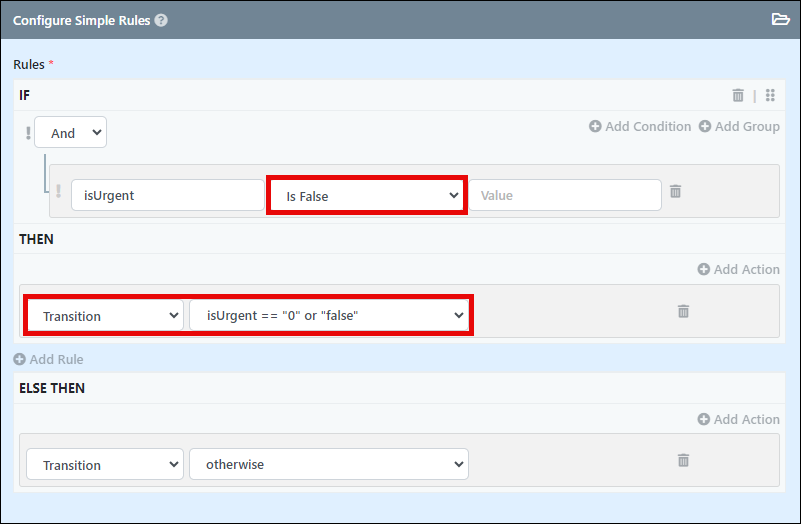801x524 pixels.
Task: Expand the otherwise transition dropdown
Action: 329,464
